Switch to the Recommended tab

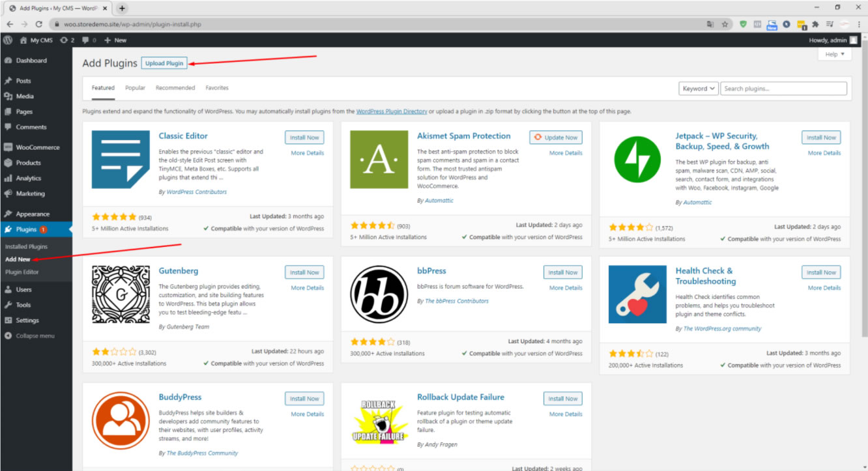pos(175,88)
